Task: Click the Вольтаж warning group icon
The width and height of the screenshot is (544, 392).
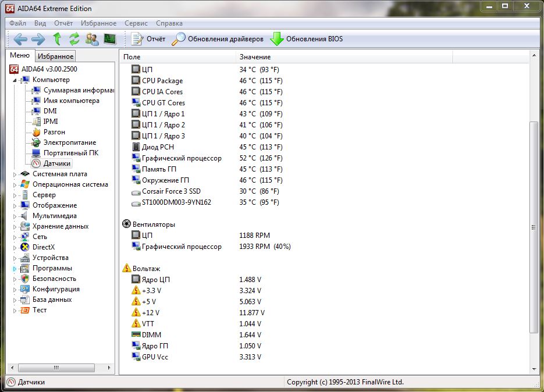Action: pos(127,268)
